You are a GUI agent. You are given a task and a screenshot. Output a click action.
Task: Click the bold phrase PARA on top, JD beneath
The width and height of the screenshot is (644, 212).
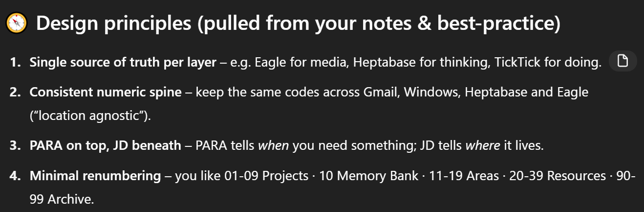coord(106,146)
